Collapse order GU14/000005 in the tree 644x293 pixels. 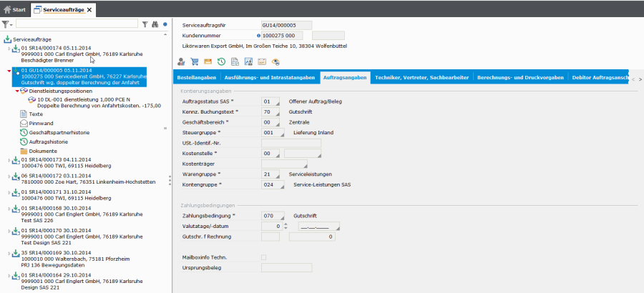coord(9,71)
